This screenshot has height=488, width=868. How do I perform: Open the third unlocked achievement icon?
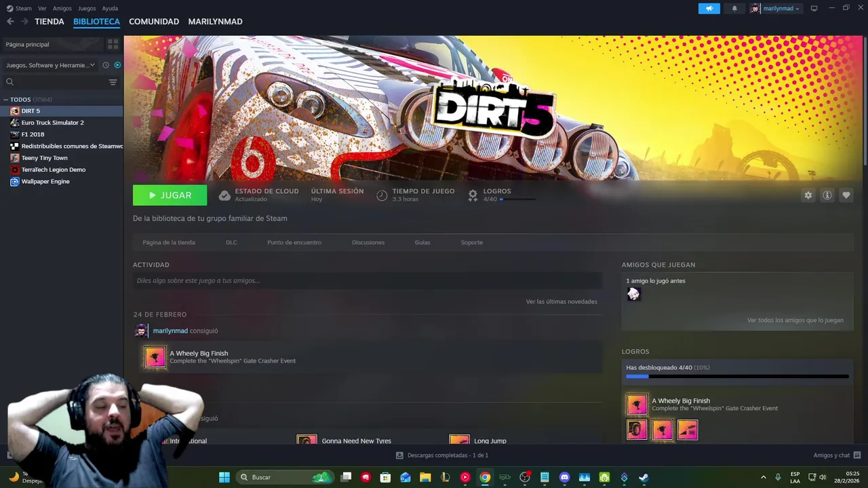click(688, 430)
